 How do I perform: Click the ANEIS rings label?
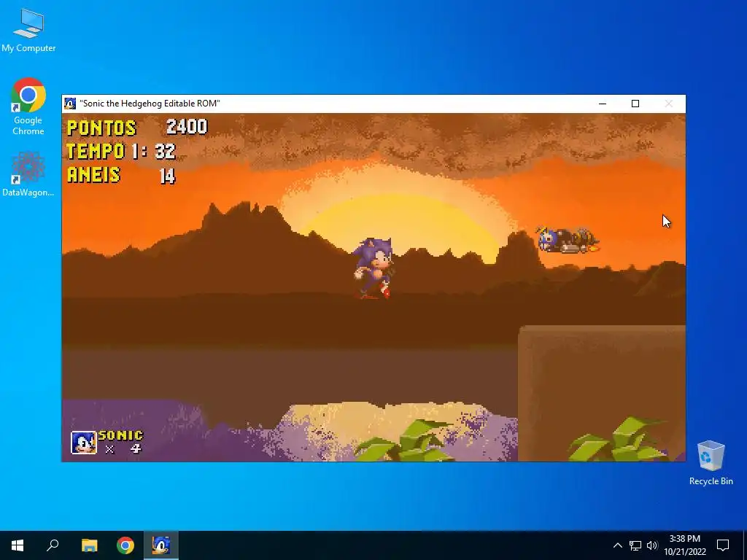(x=93, y=175)
